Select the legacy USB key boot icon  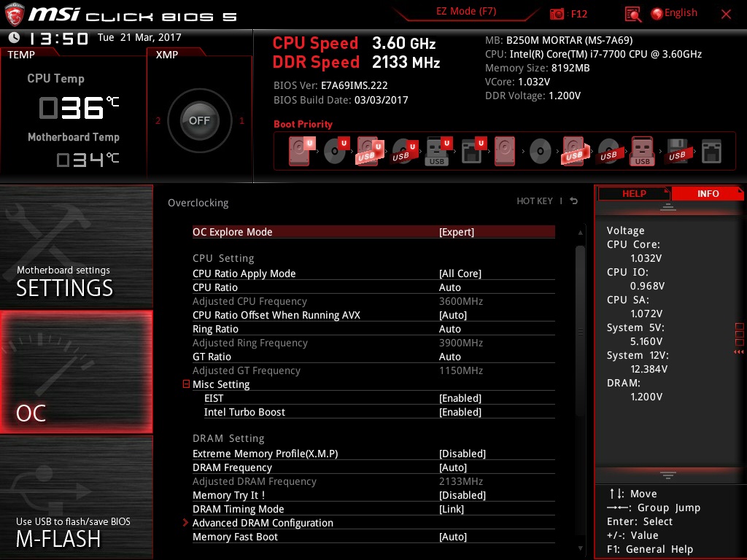642,152
